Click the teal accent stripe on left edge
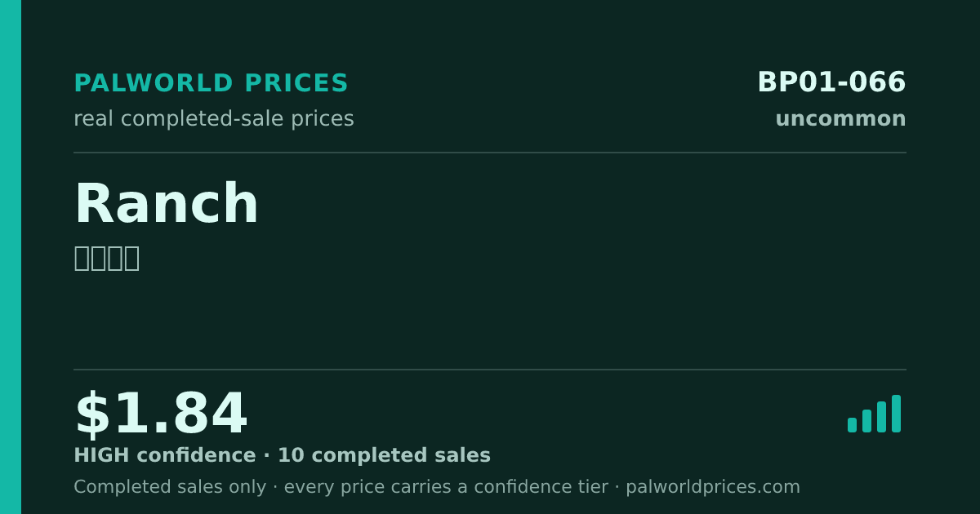Image resolution: width=980 pixels, height=514 pixels. 11,257
